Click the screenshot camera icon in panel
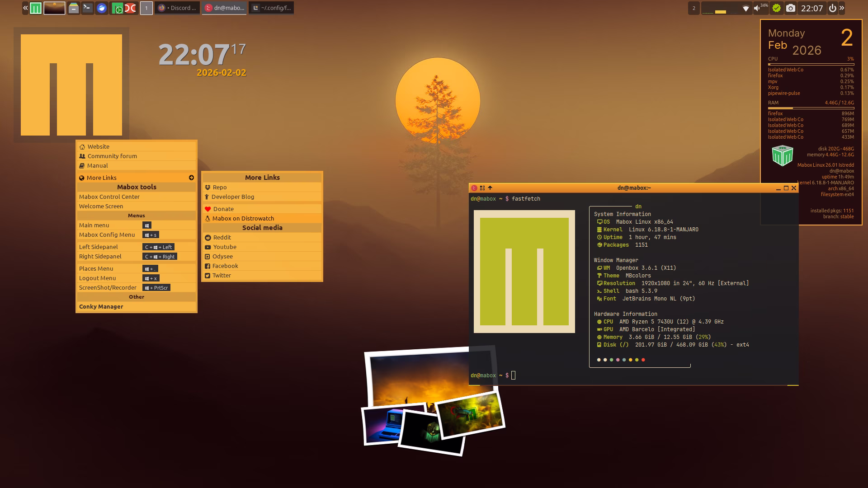The image size is (868, 488). (x=790, y=8)
